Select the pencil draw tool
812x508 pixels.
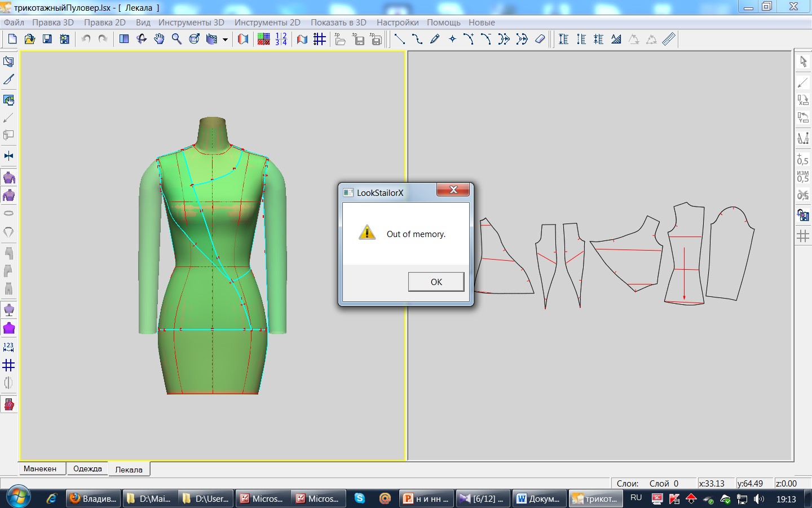(435, 39)
